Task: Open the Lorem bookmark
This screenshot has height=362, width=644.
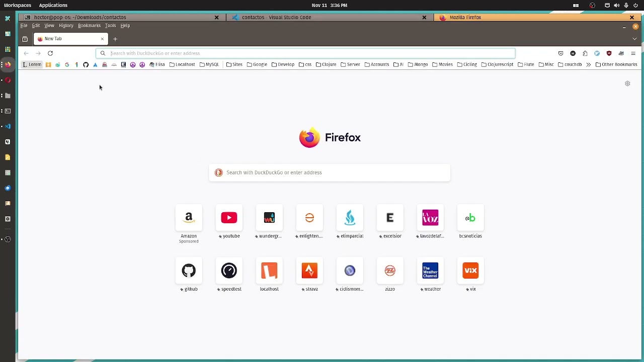Action: [32, 64]
